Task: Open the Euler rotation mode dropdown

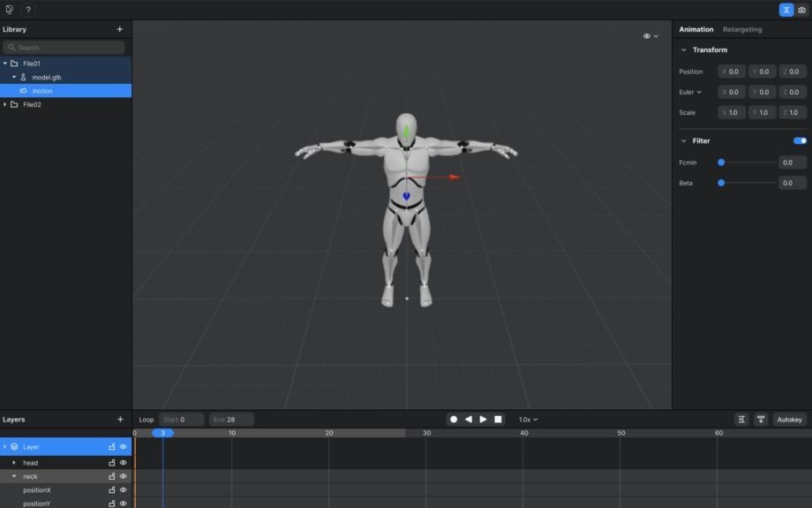Action: tap(690, 92)
